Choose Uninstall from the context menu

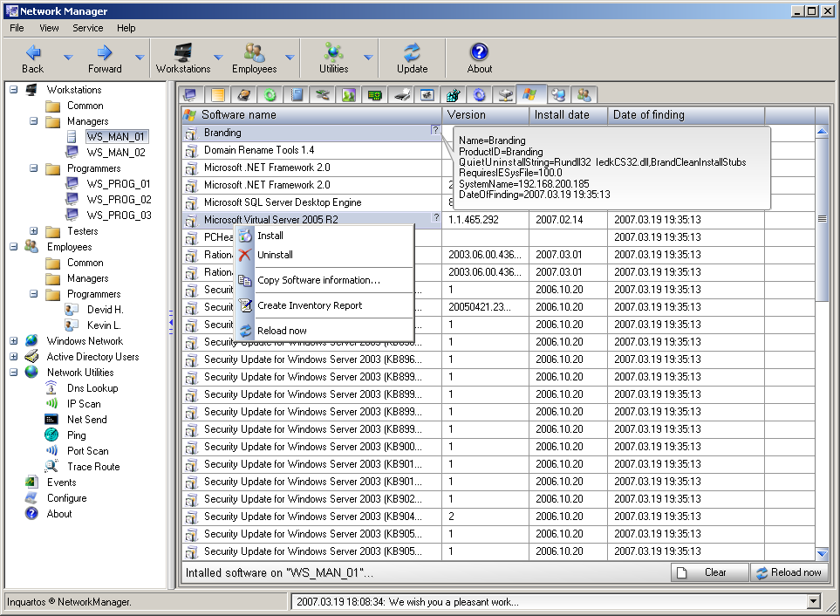pyautogui.click(x=324, y=255)
